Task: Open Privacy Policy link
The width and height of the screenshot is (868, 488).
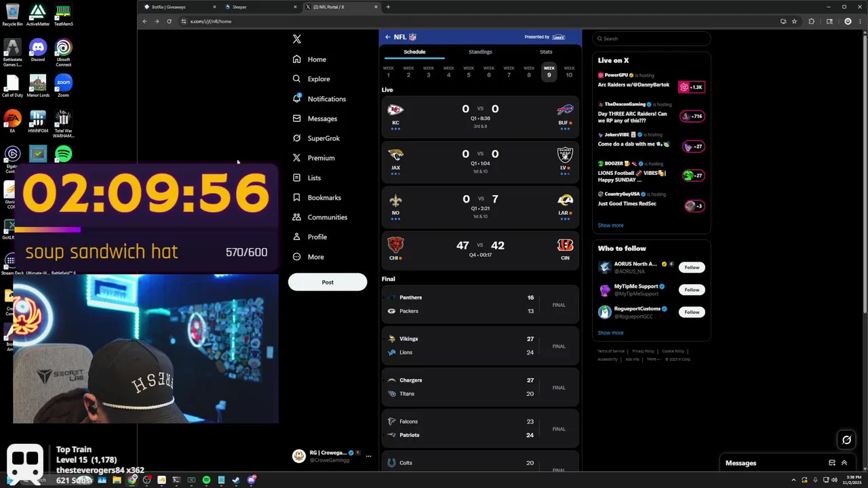Action: [x=643, y=351]
